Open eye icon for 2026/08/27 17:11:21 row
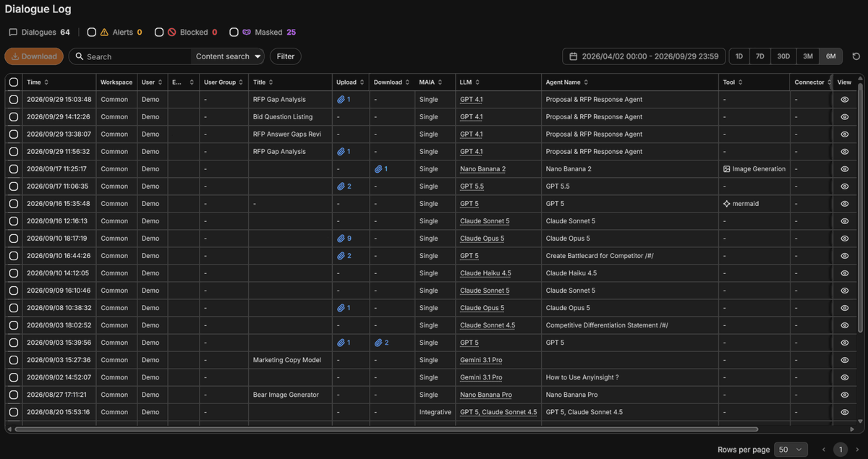Screen dimensions: 868x459 coord(844,395)
